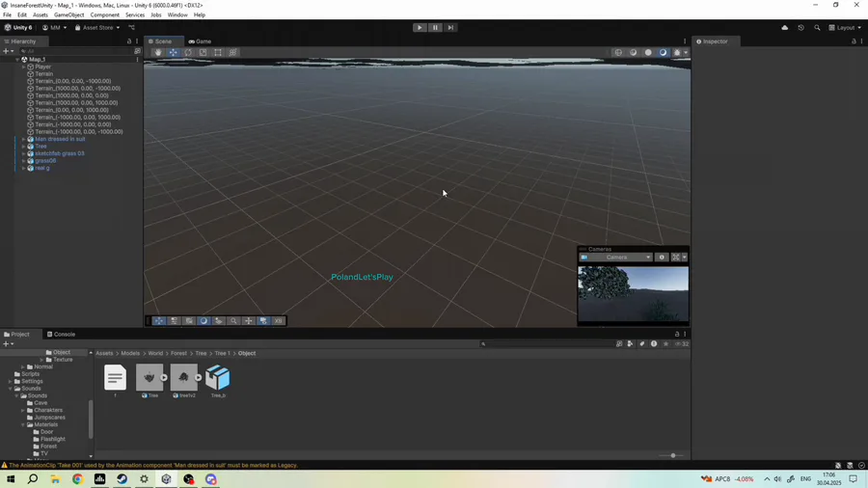Click the XR button in bottom Scene overlay bar
Viewport: 868px width, 488px height.
(x=279, y=321)
